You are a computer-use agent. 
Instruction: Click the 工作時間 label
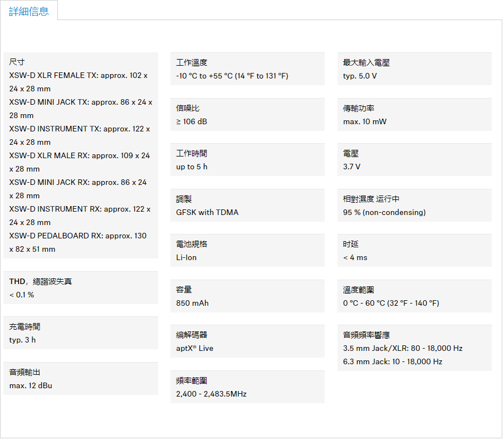pyautogui.click(x=192, y=154)
